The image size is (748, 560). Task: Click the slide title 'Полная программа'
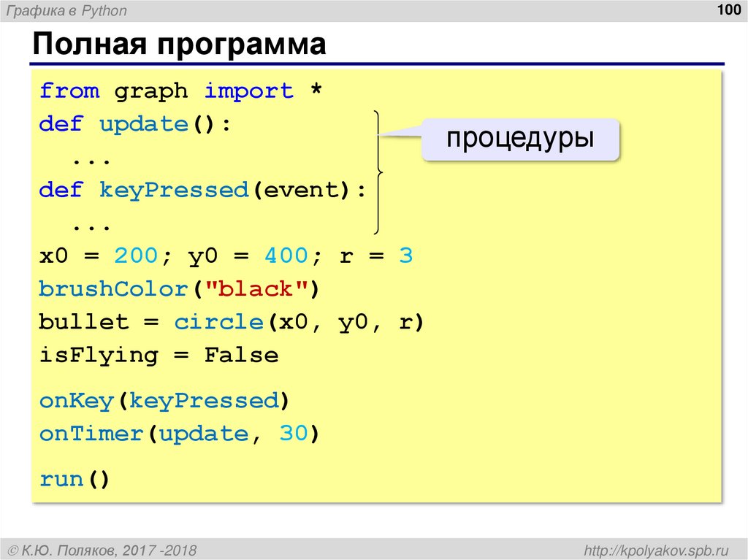coord(180,45)
